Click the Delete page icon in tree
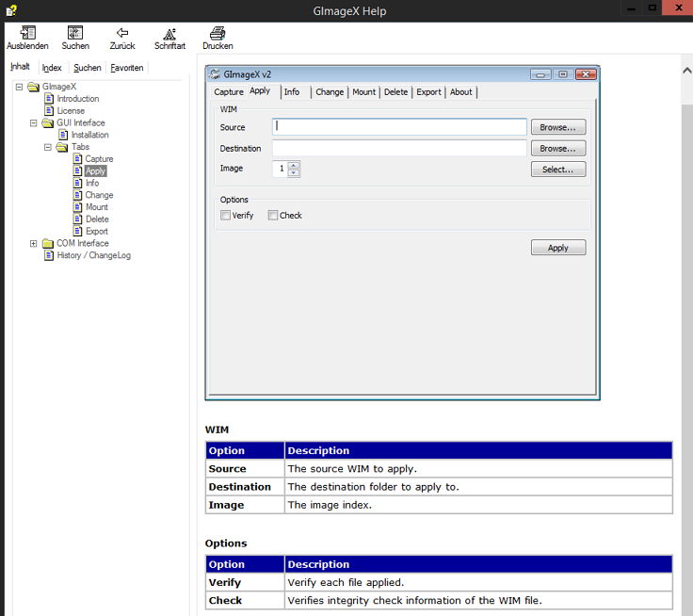This screenshot has height=616, width=693. (78, 219)
